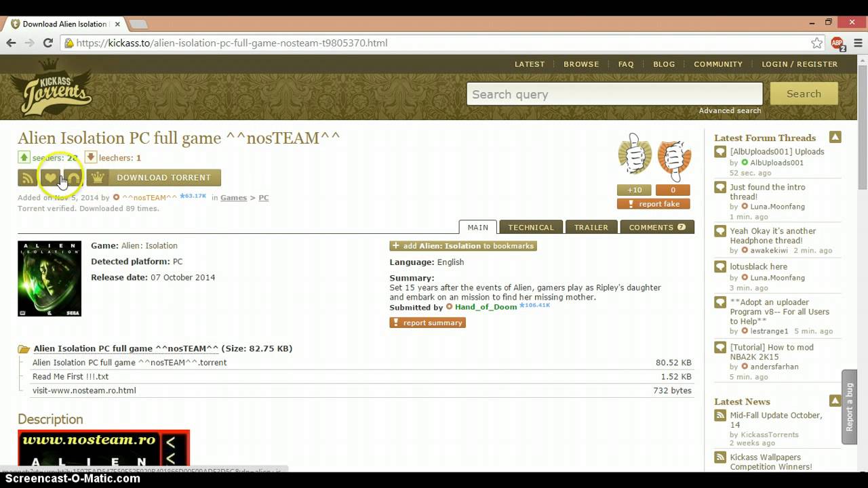Click the Search query input field
This screenshot has width=868, height=488.
614,94
